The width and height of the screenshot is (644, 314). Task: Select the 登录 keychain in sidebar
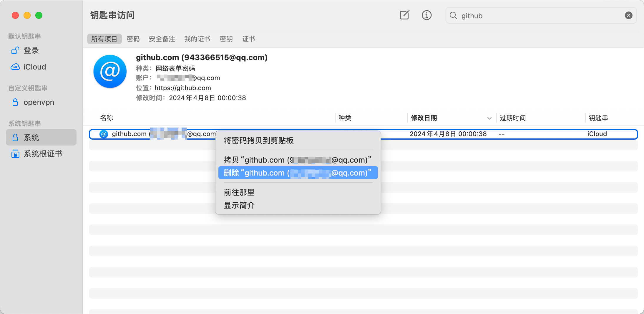[x=41, y=50]
